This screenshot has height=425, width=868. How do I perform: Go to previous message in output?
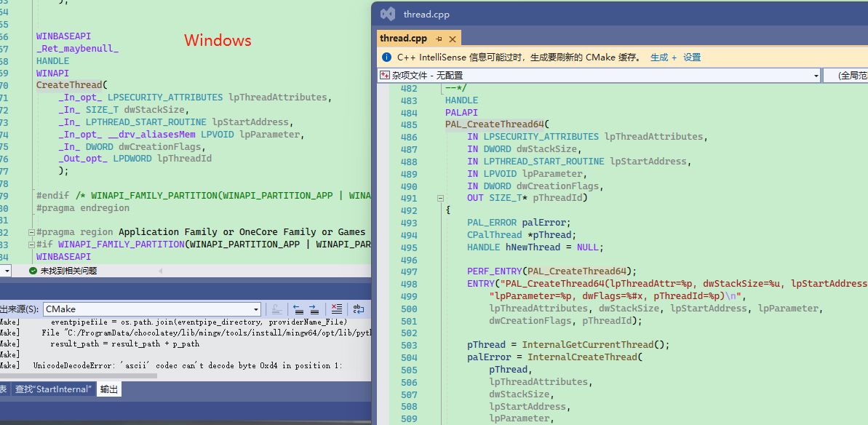298,309
